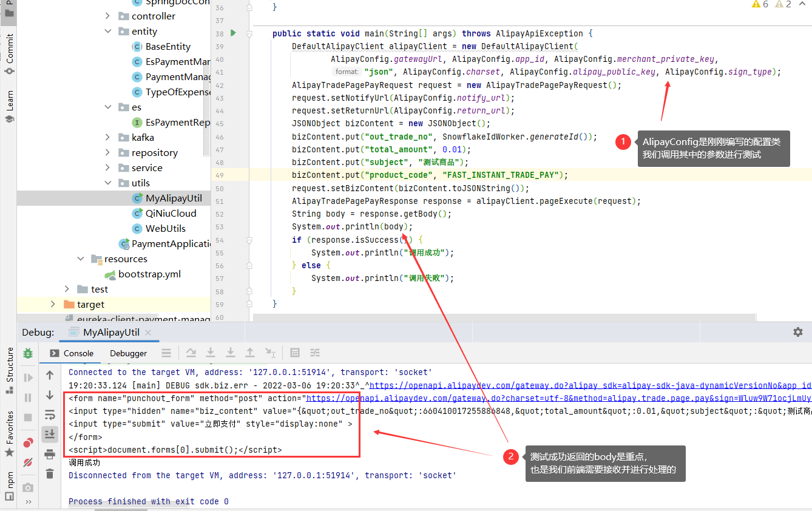Screen dimensions: 812x511
Task: Select the Step Into icon
Action: coord(210,353)
